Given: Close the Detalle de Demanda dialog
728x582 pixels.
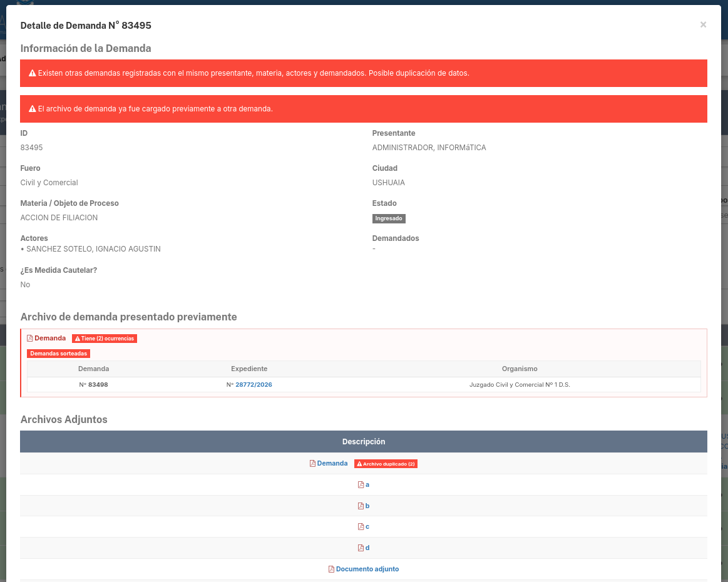Looking at the screenshot, I should click(x=703, y=24).
